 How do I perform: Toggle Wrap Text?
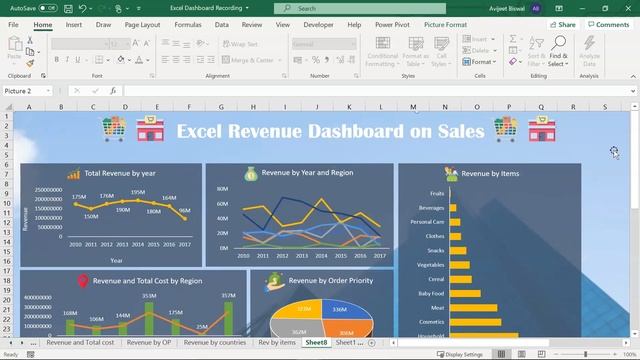(x=240, y=44)
